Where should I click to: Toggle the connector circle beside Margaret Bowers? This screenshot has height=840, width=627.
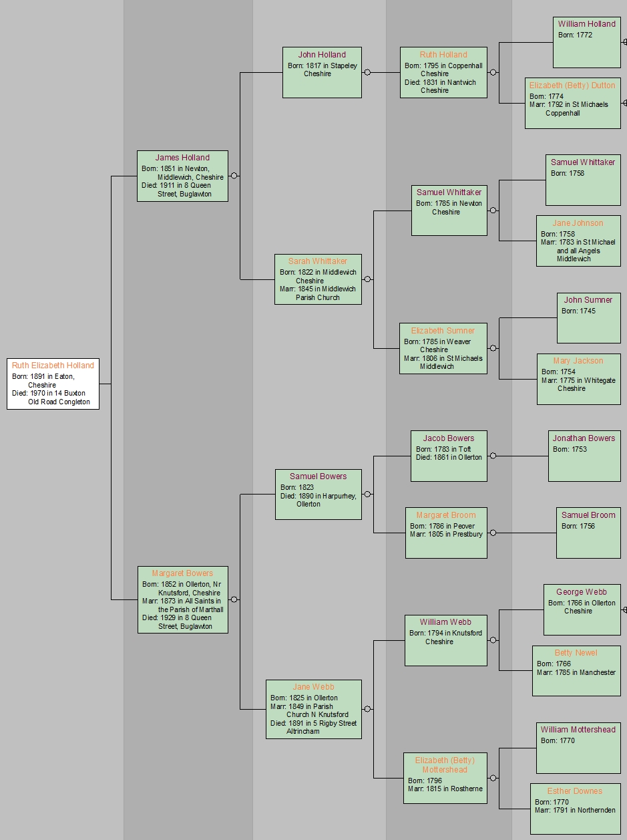click(234, 599)
